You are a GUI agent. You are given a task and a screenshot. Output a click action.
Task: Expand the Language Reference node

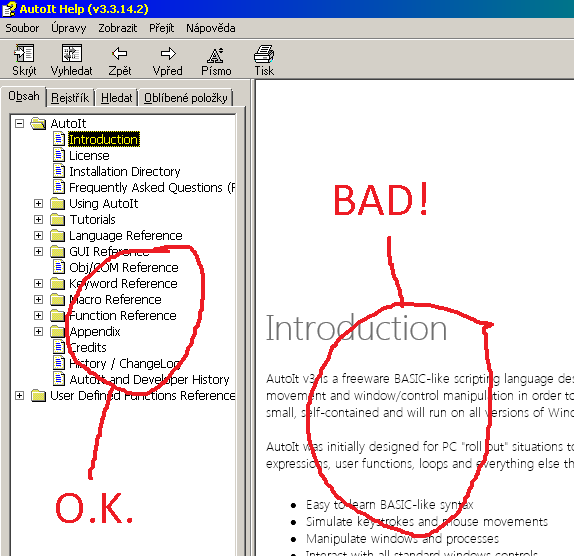point(38,235)
